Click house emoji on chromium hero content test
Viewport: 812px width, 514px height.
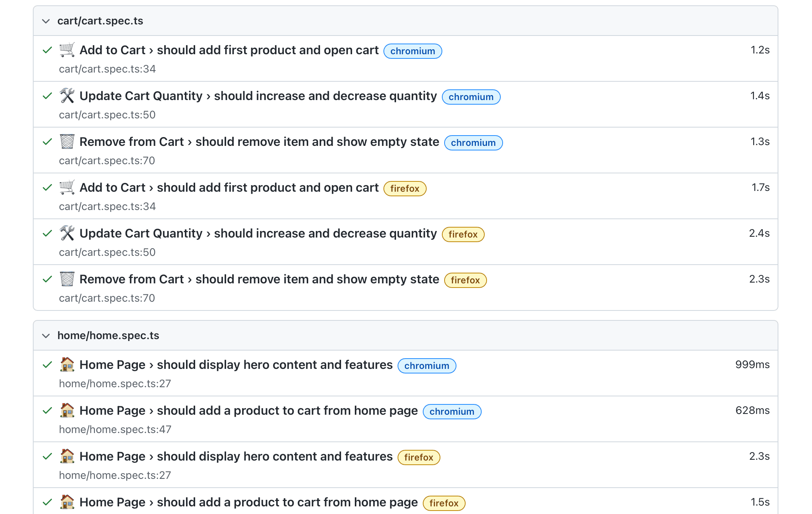point(67,365)
